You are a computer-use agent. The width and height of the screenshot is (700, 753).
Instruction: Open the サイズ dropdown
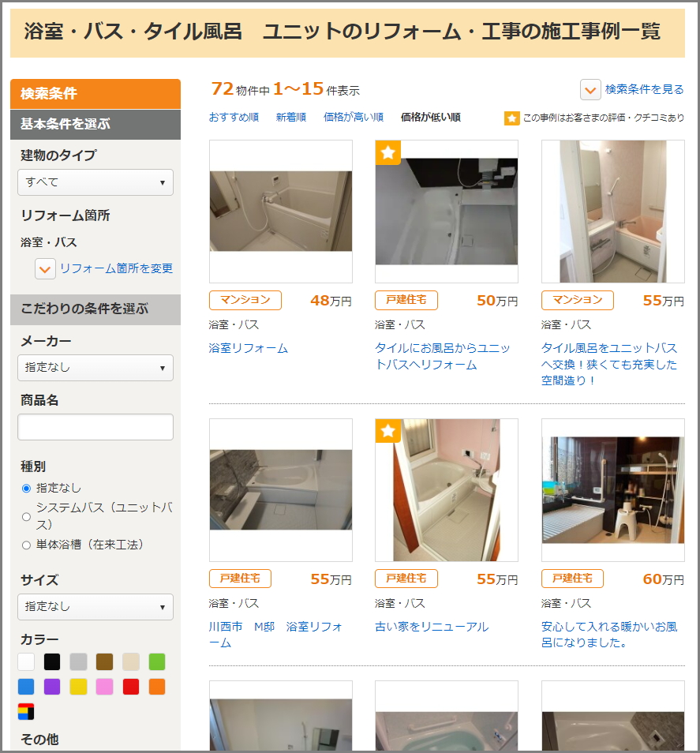point(95,607)
